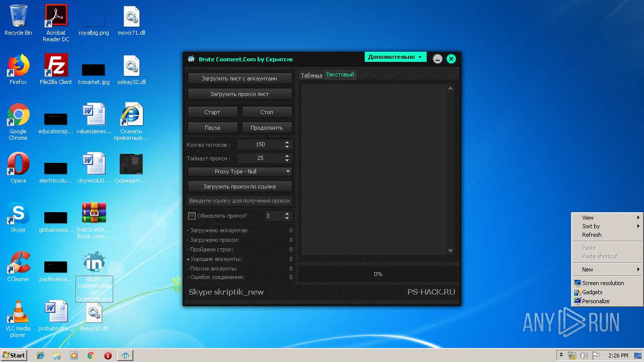Open Internet Explorer in taskbar
The image size is (644, 362).
pyautogui.click(x=40, y=355)
